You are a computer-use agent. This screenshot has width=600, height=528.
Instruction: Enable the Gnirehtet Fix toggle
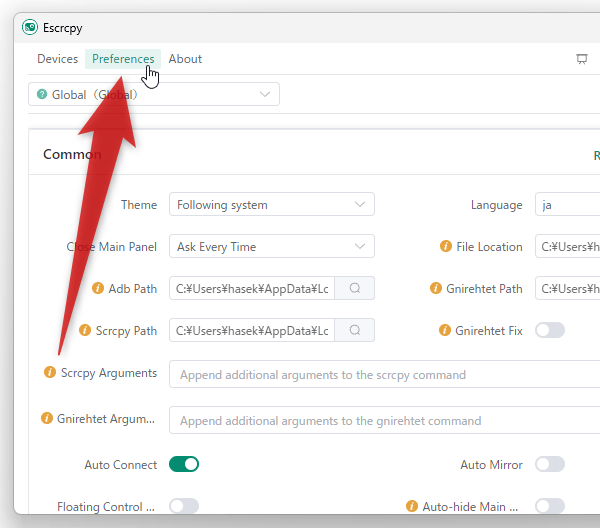(x=550, y=331)
